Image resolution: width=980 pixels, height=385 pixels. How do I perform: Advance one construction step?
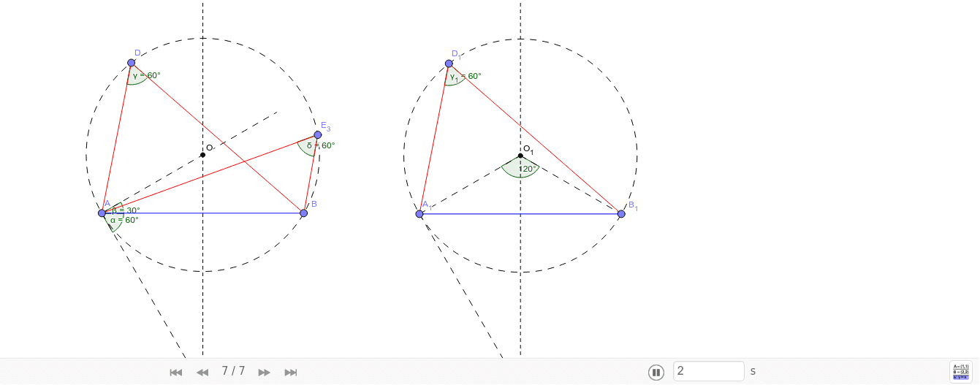pyautogui.click(x=265, y=372)
